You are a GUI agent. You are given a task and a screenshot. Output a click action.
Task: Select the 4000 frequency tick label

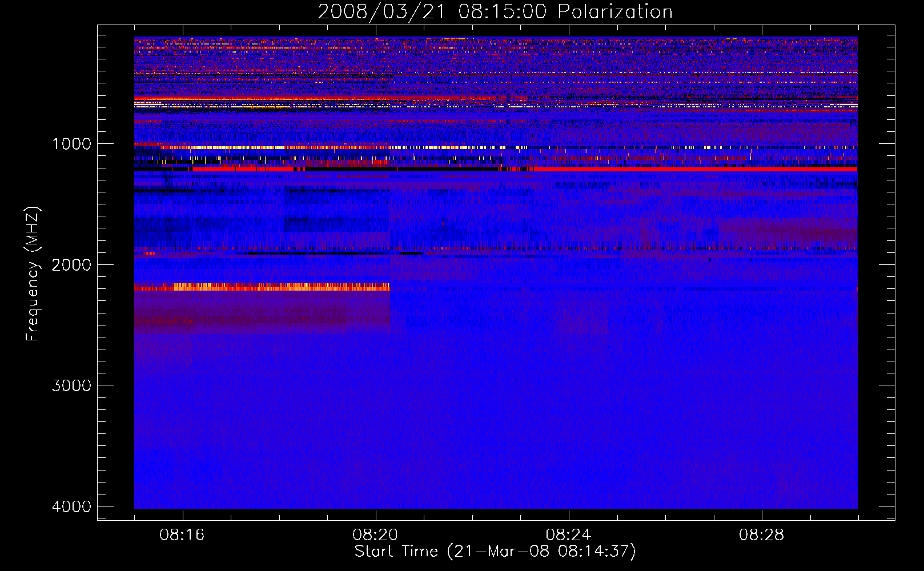point(71,506)
